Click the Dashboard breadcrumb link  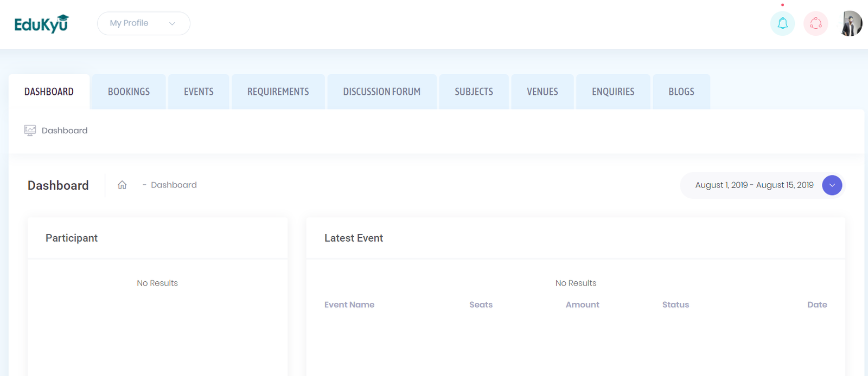point(174,185)
